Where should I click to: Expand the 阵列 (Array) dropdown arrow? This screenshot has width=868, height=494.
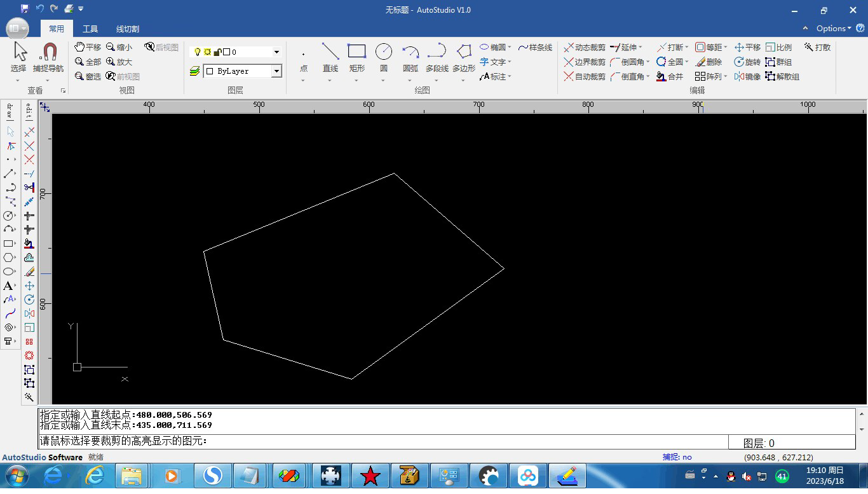pyautogui.click(x=726, y=77)
